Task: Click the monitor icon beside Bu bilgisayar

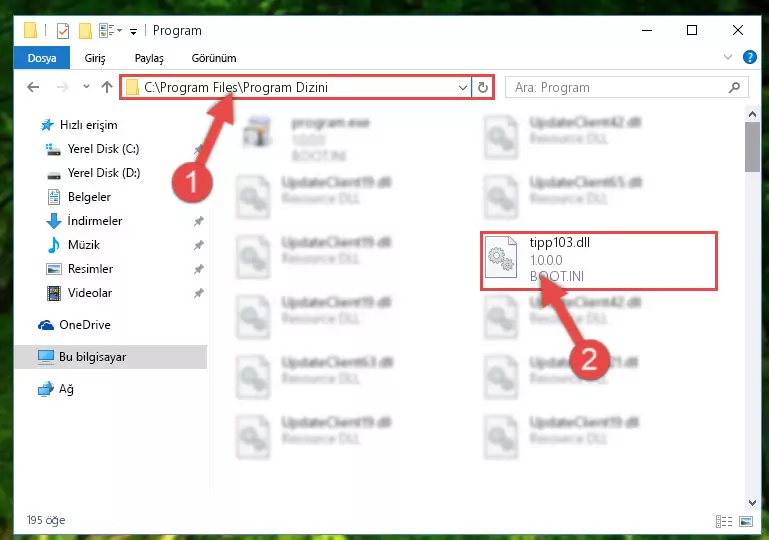Action: pos(46,357)
